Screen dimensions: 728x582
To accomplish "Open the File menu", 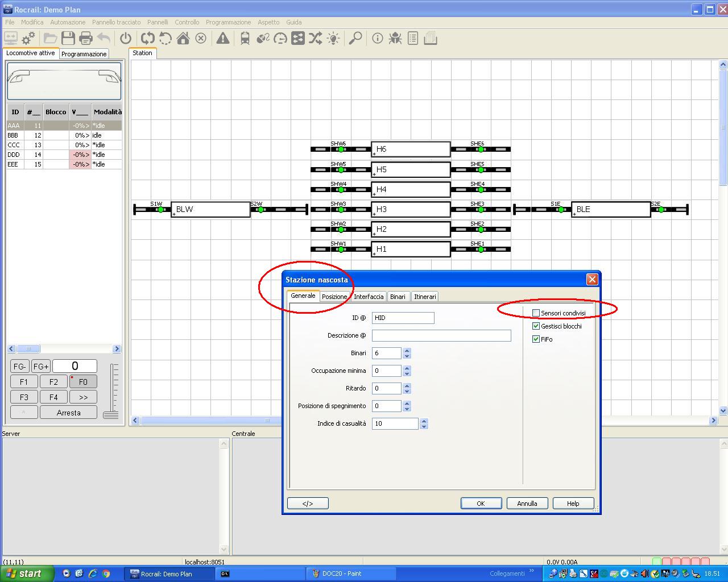I will tap(10, 22).
